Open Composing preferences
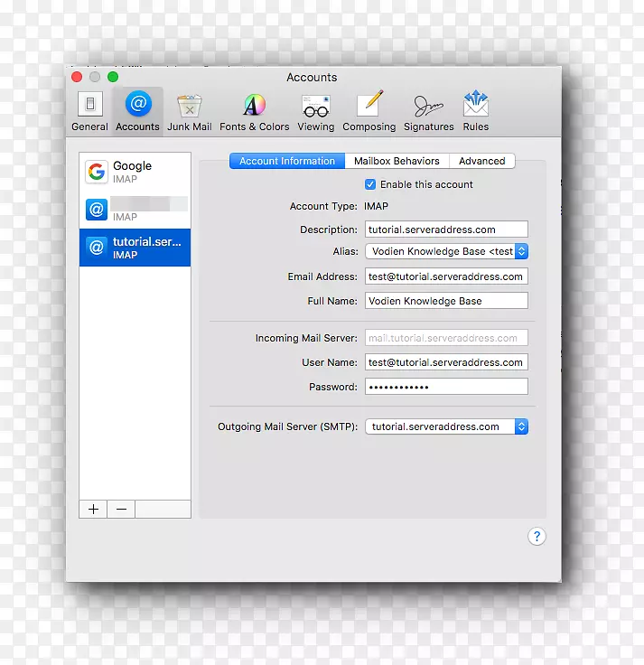Screen dimensions: 644x665 pos(369,111)
